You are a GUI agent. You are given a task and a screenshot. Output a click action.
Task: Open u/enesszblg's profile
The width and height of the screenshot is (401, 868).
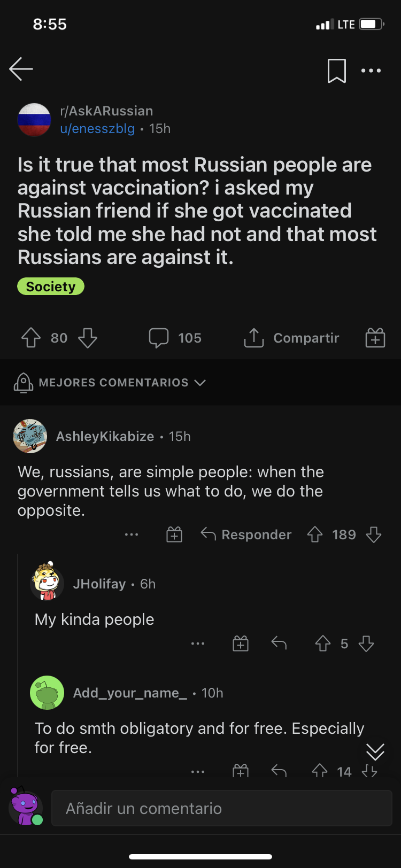coord(97,128)
